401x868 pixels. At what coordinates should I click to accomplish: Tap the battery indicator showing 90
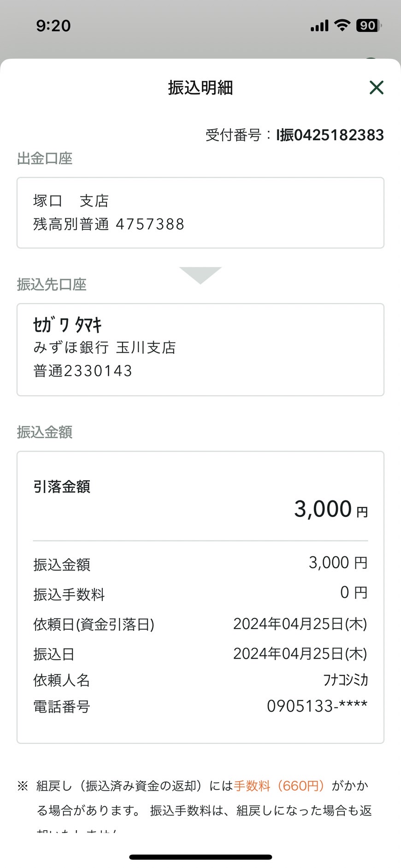pyautogui.click(x=369, y=25)
